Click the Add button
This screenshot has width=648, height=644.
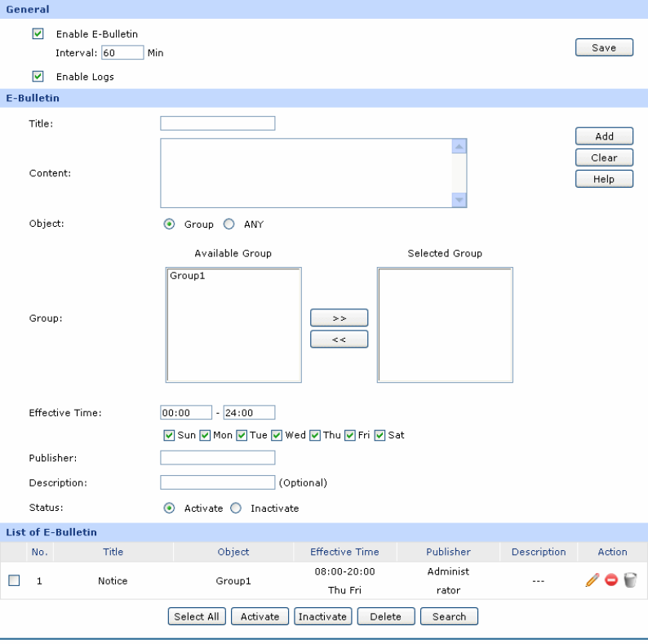tap(604, 136)
